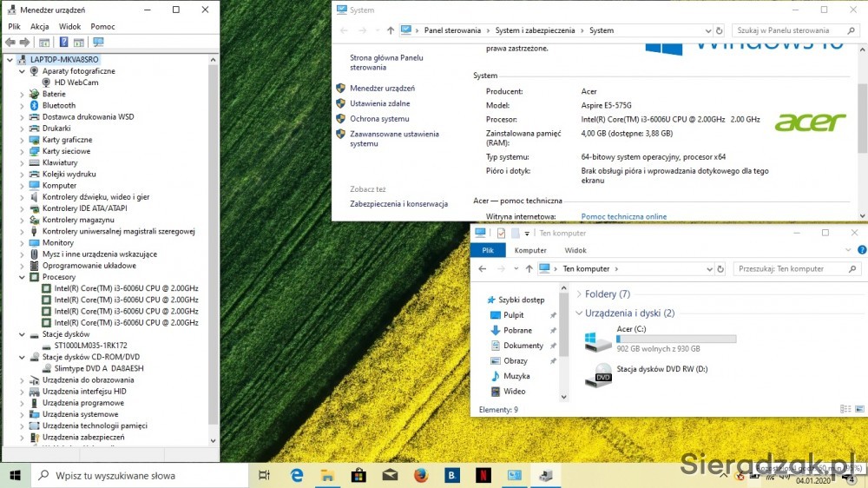868x488 pixels.
Task: Launch Firefox from the taskbar
Action: [421, 475]
